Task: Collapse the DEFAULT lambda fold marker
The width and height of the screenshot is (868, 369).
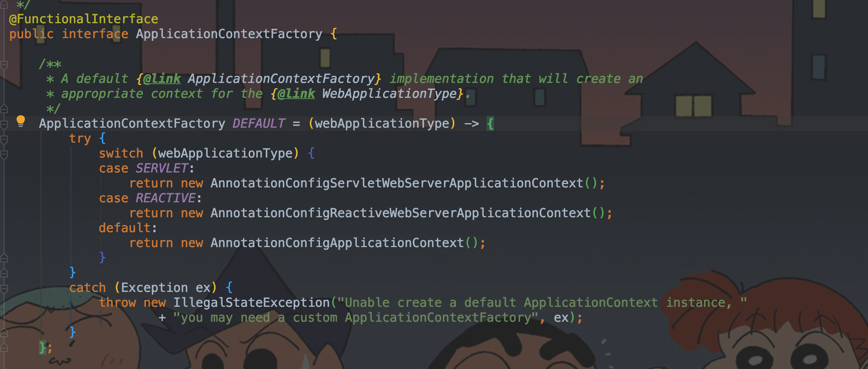Action: point(4,124)
